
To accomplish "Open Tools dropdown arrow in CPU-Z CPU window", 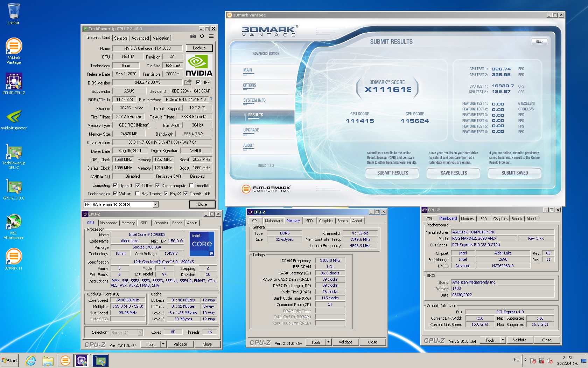I will [163, 344].
